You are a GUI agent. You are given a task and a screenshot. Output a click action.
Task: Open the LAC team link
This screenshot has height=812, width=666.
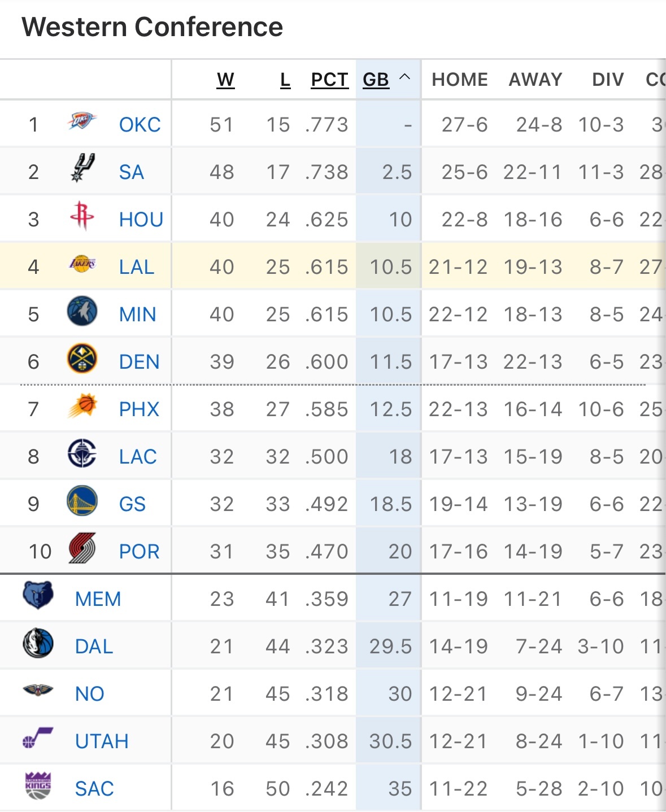[x=138, y=456]
